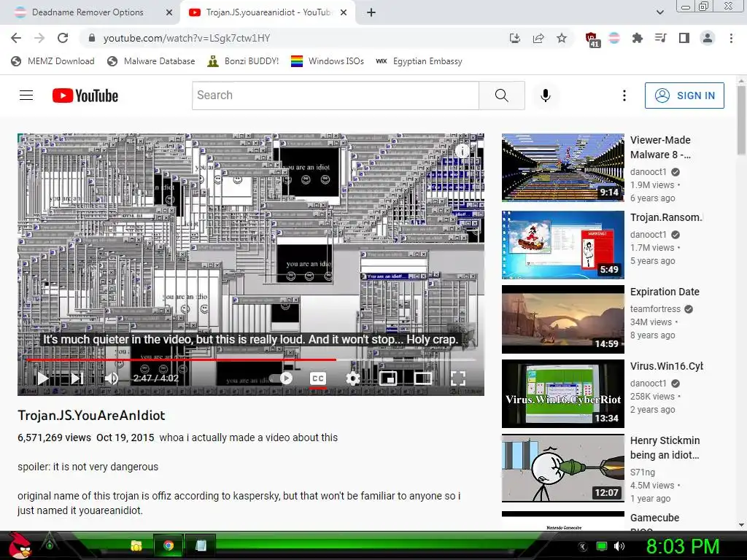Toggle the autoplay switch in player
747x560 pixels.
tap(281, 378)
